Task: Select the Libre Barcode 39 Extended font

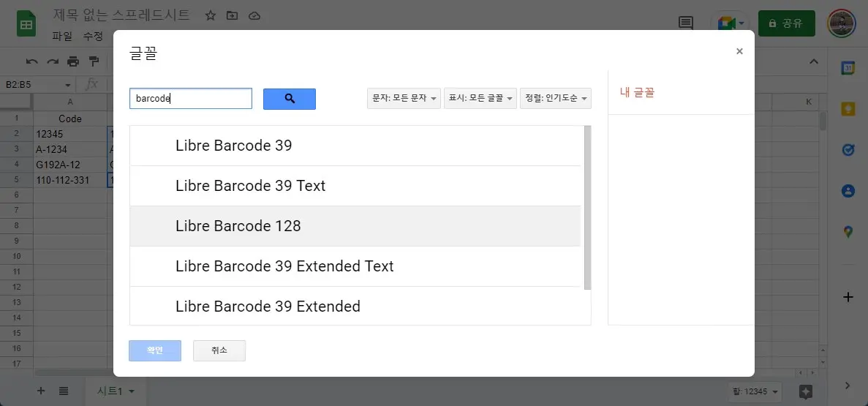Action: [355, 306]
